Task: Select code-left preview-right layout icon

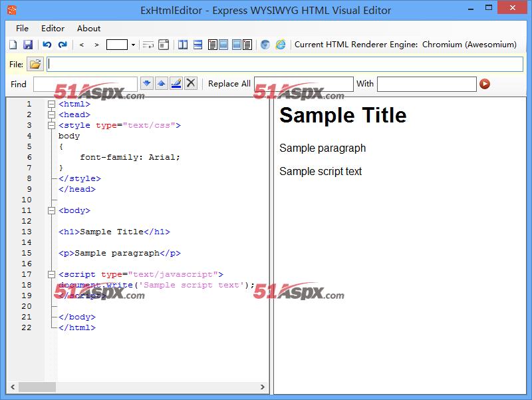Action: [218, 45]
